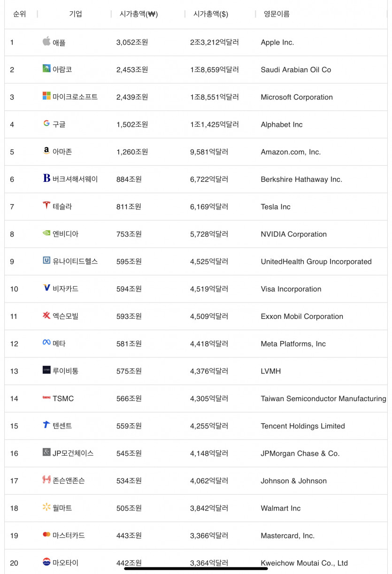Sort by the 순위 column header
This screenshot has height=574, width=392.
(19, 14)
